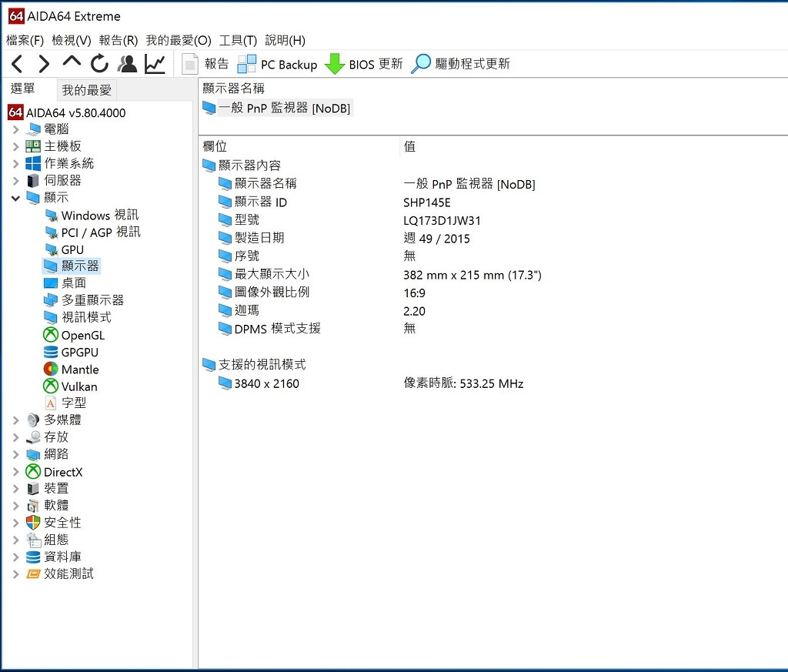Click the DirectX Xbox-style icon
Image resolution: width=788 pixels, height=672 pixels.
tap(33, 471)
